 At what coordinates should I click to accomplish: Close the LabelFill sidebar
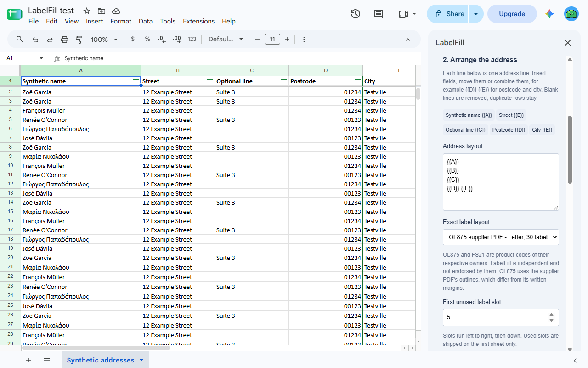(568, 43)
